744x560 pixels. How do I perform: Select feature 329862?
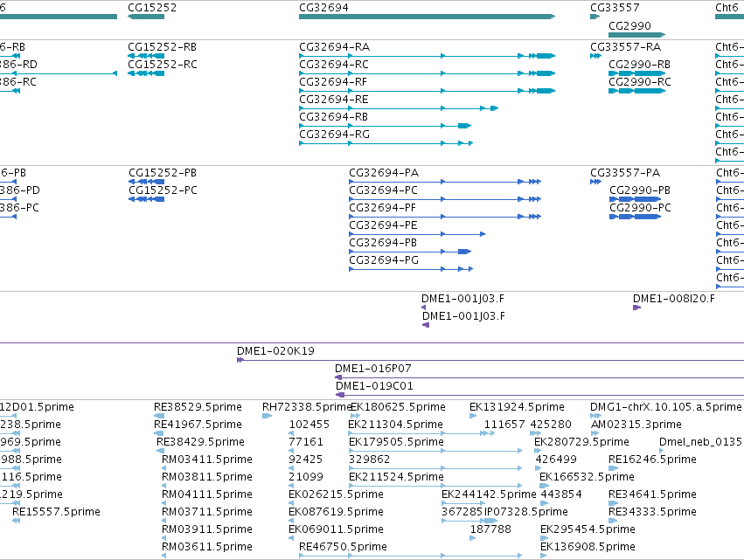(x=369, y=460)
